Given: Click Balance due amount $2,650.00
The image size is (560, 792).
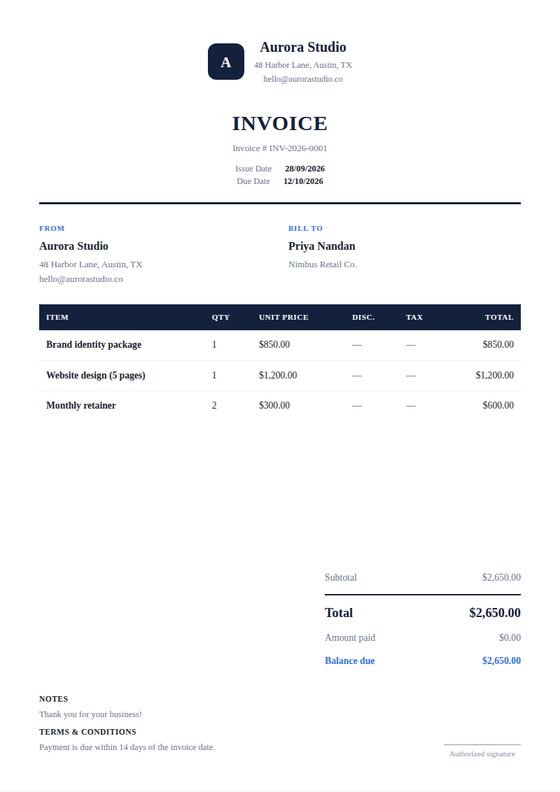Looking at the screenshot, I should coord(501,661).
